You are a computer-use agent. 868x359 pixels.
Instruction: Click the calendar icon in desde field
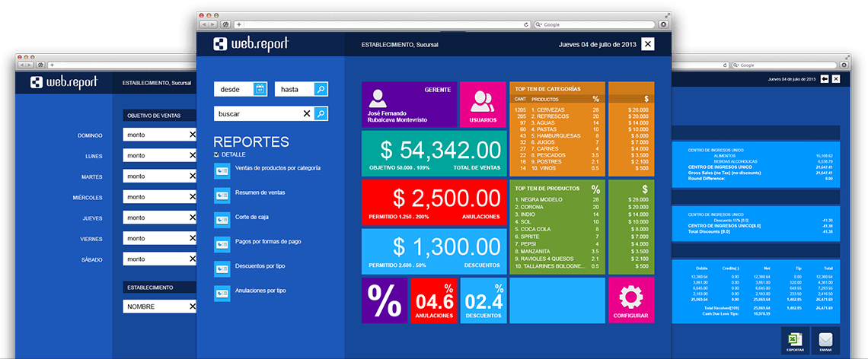(x=260, y=89)
